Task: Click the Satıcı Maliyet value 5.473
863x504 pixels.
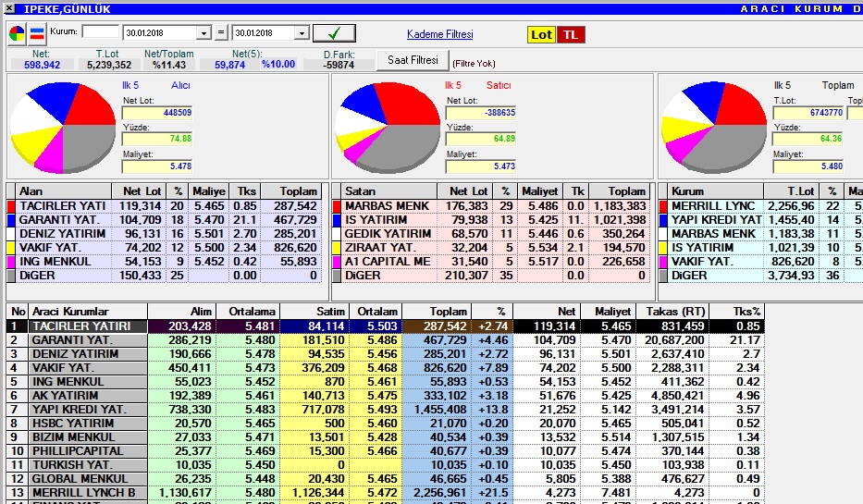Action: point(481,166)
